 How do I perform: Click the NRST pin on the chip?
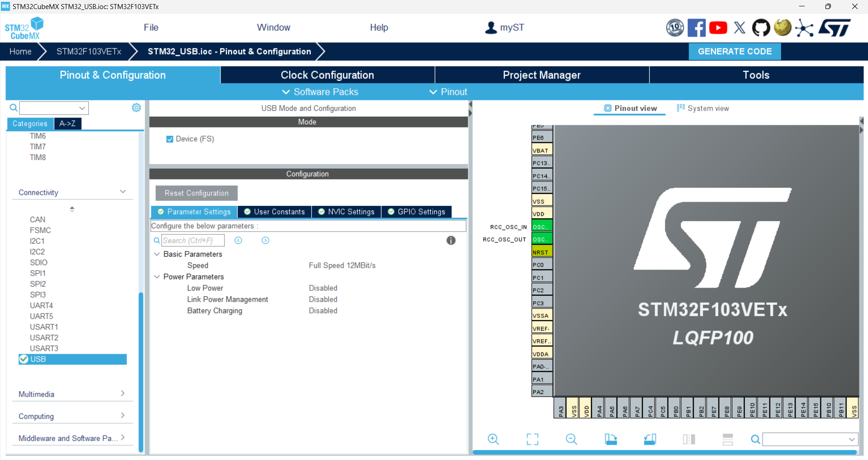tap(542, 252)
